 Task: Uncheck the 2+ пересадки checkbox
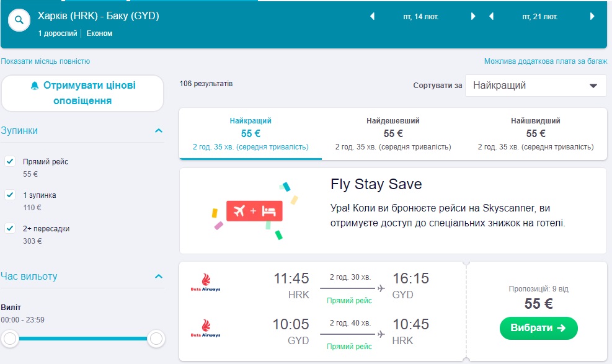tap(10, 228)
